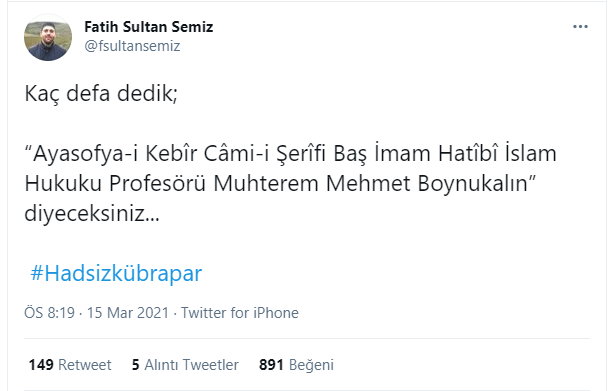Open the #Hadsizkübrapar hashtag
Image resolution: width=616 pixels, height=391 pixels.
point(116,273)
